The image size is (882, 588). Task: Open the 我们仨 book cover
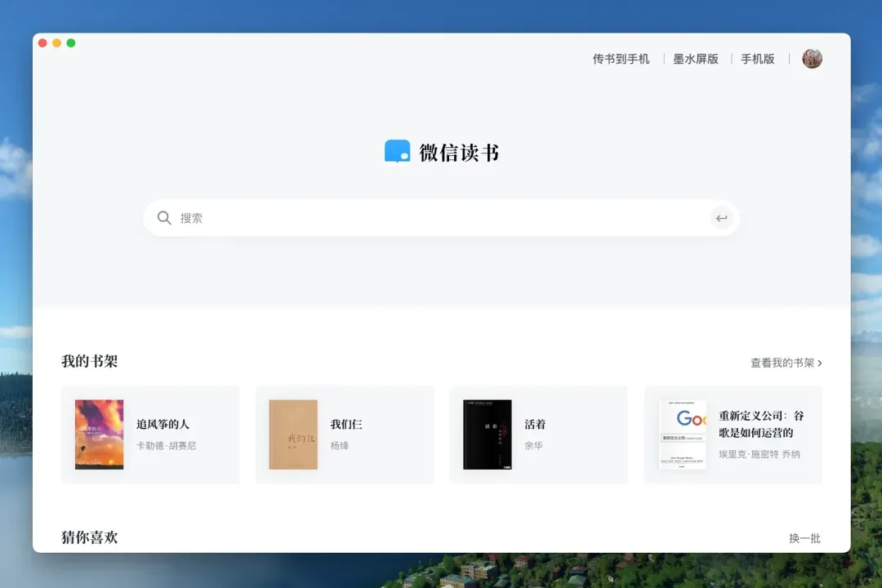tap(293, 434)
